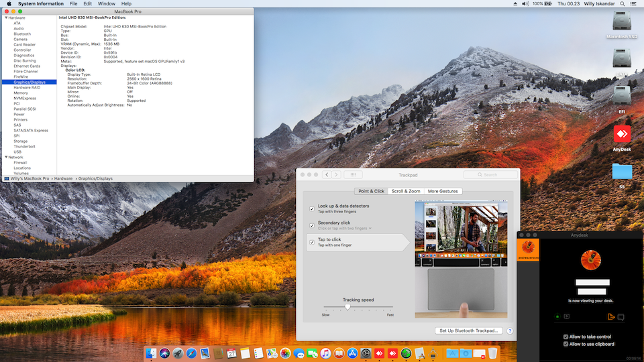
Task: Click the back arrow in Trackpad preferences
Action: [x=327, y=174]
